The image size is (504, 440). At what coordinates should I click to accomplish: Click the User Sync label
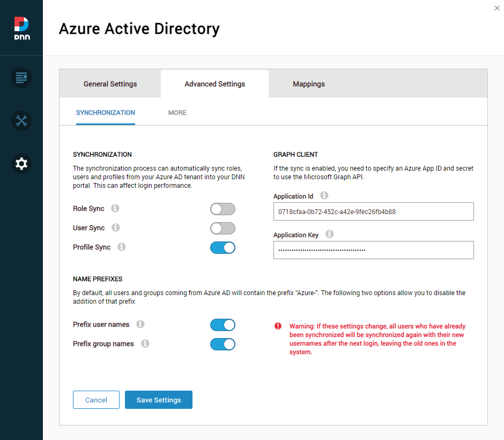click(88, 228)
